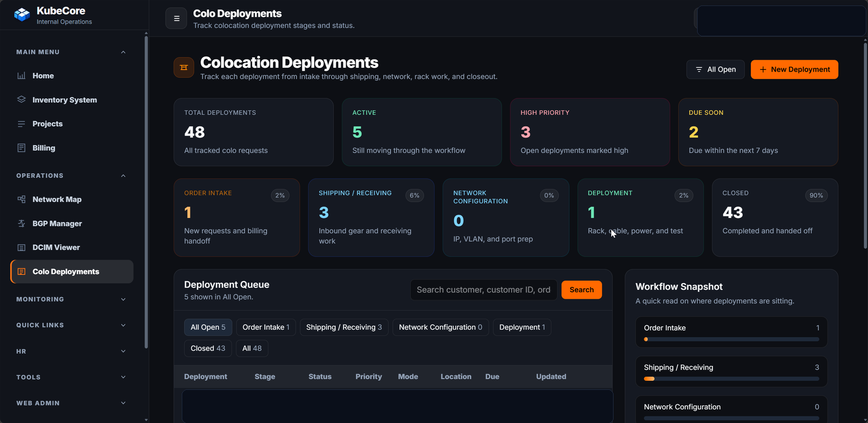Click the orange Search button
Image resolution: width=868 pixels, height=423 pixels.
pyautogui.click(x=582, y=290)
